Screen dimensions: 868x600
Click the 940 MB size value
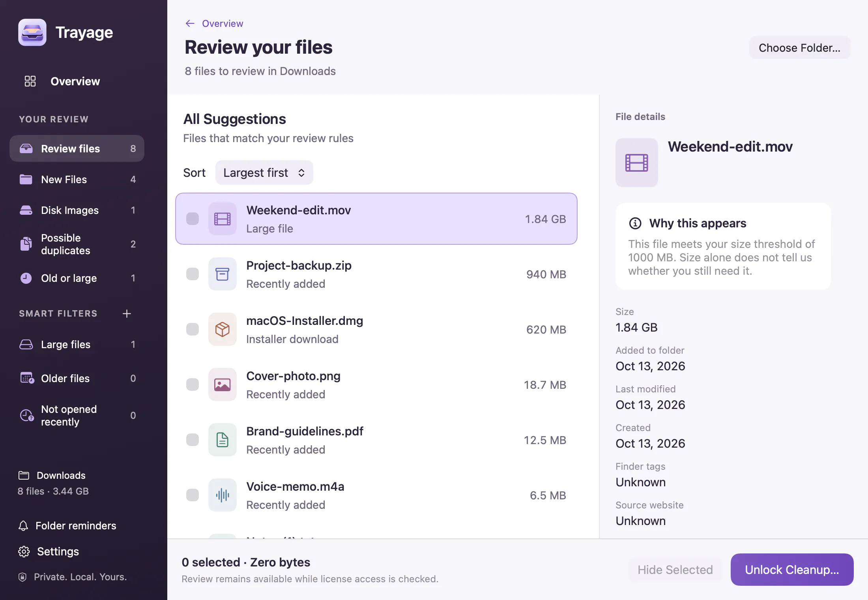coord(546,274)
